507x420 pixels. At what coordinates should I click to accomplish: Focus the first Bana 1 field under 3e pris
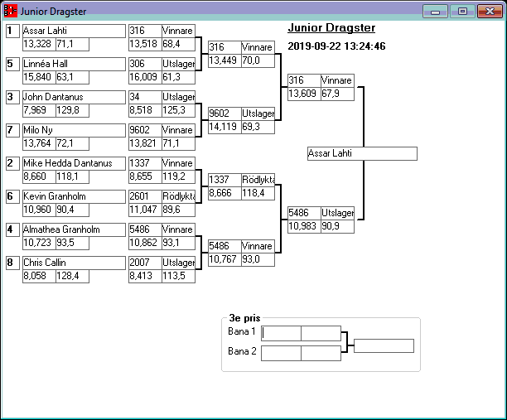281,333
